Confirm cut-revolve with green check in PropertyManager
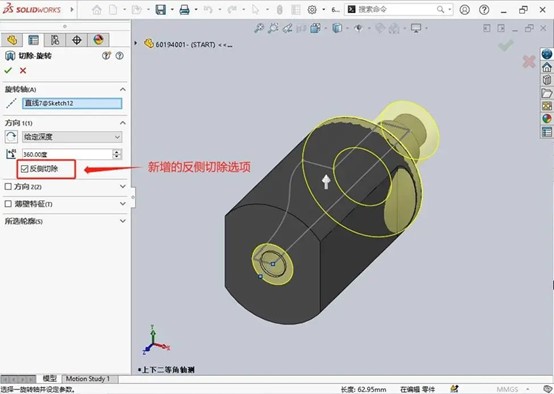Screen dimensions: 554x394 8,71
